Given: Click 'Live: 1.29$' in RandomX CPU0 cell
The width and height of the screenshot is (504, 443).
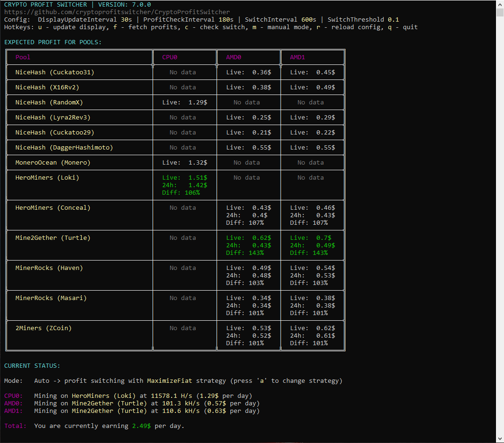Looking at the screenshot, I should point(185,103).
